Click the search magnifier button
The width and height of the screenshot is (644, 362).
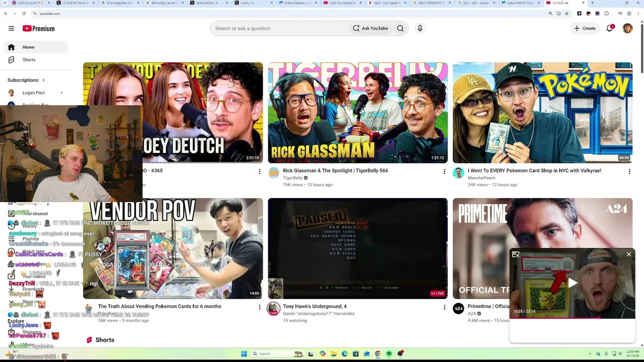400,29
